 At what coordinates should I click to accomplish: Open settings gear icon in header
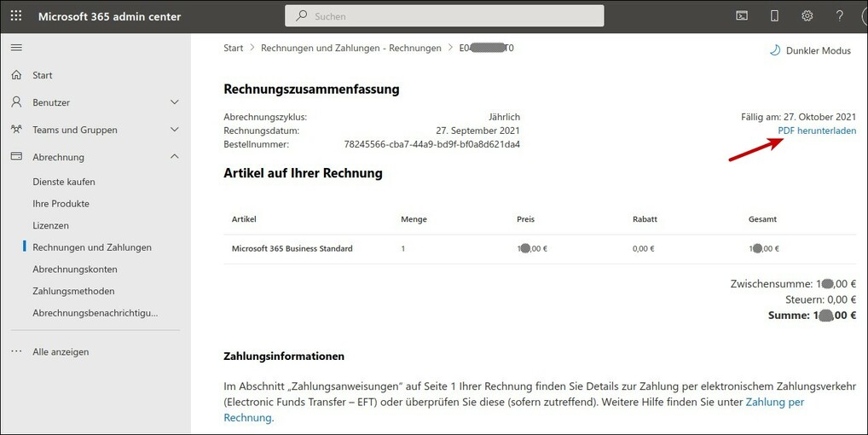tap(807, 16)
